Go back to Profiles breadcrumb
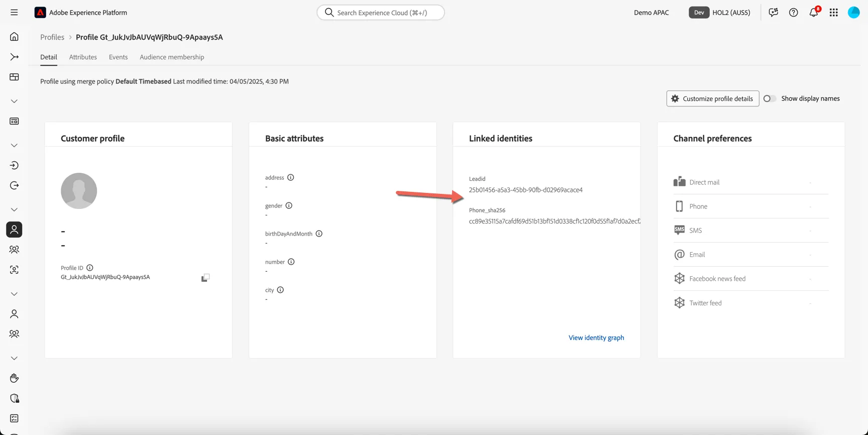The width and height of the screenshot is (868, 435). tap(52, 37)
